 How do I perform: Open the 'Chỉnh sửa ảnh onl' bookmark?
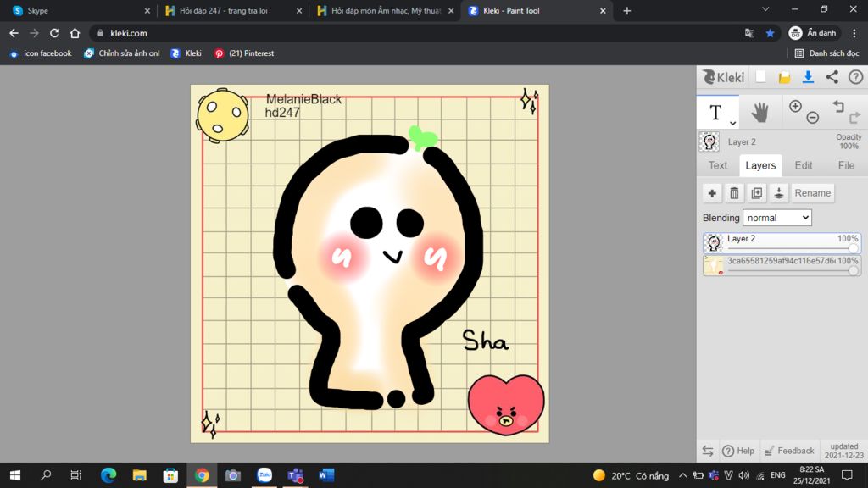point(122,53)
